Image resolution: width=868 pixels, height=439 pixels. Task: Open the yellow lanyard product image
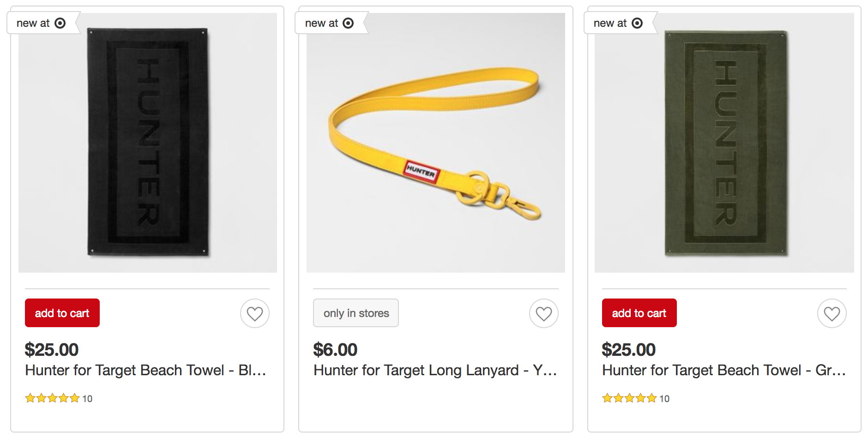pyautogui.click(x=435, y=142)
